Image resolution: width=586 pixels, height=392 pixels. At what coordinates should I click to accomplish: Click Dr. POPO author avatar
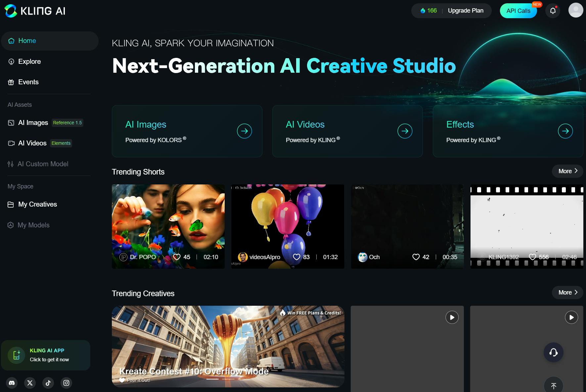(x=123, y=257)
